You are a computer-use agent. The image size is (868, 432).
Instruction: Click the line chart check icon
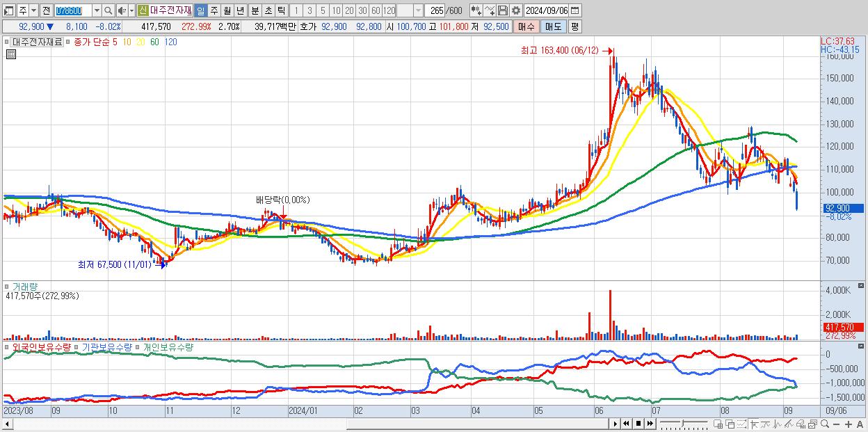490,11
